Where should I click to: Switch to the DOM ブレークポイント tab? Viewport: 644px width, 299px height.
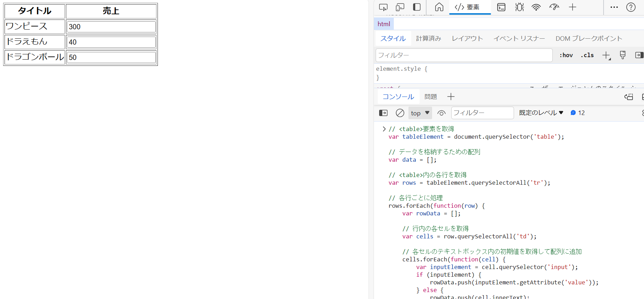pyautogui.click(x=589, y=38)
